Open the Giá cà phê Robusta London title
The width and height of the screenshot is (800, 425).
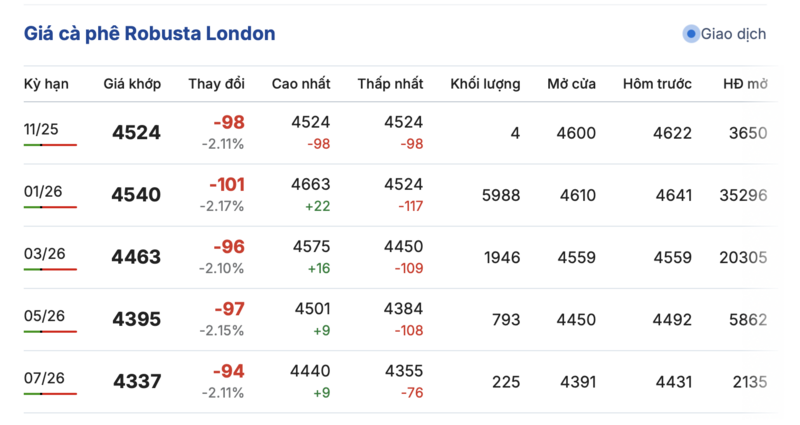150,34
